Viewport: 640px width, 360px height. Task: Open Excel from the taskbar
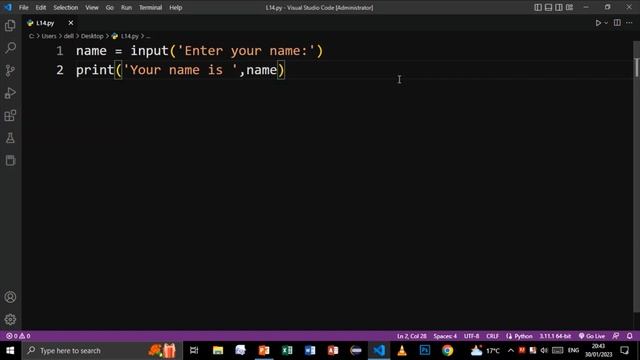point(287,350)
